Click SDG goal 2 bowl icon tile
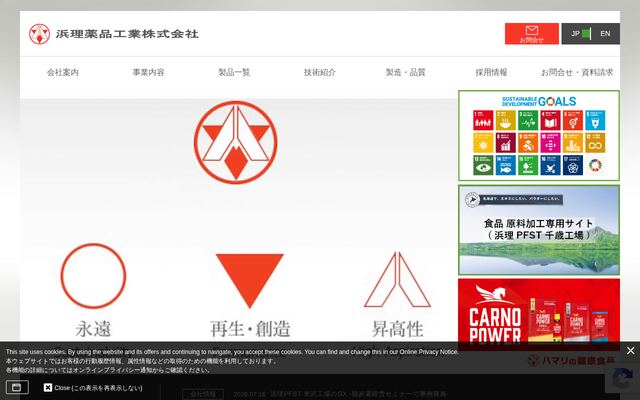The image size is (640, 400). (x=505, y=120)
